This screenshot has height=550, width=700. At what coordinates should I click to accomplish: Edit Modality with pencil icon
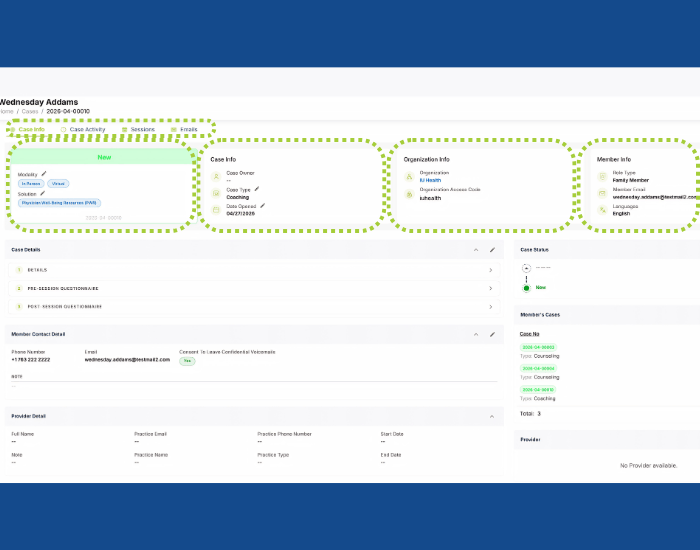(x=44, y=174)
